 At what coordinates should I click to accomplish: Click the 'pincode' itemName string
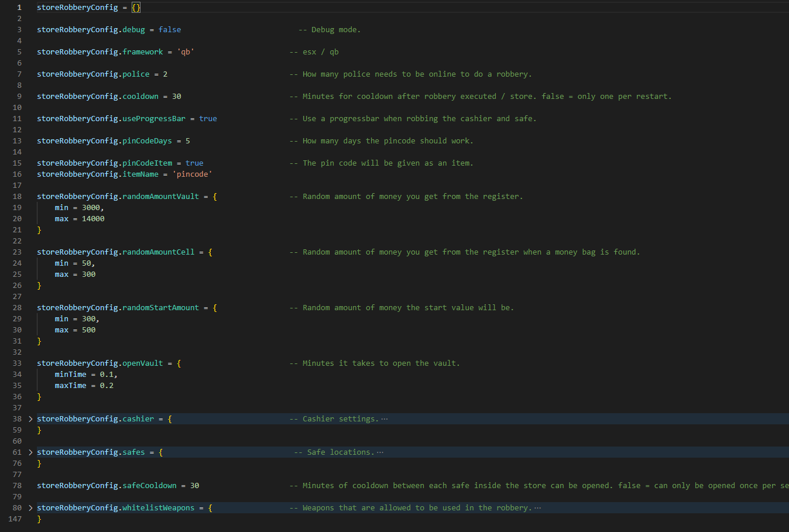click(192, 174)
